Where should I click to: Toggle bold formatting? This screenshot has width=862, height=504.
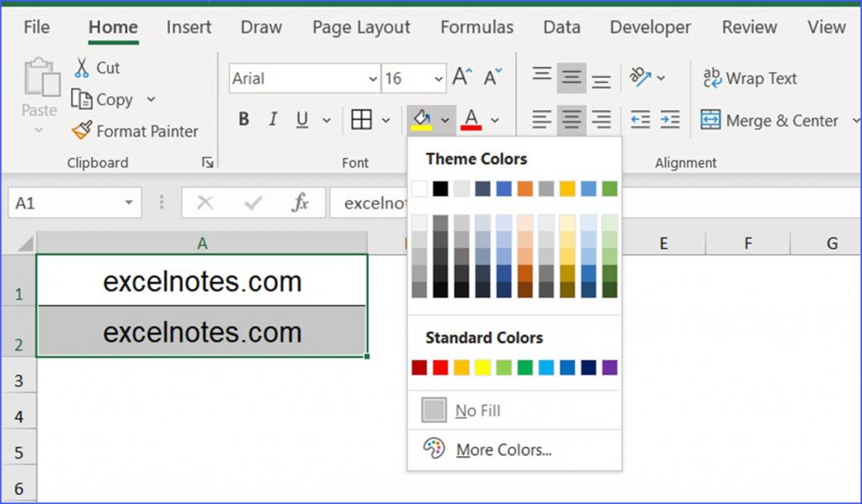(x=242, y=119)
